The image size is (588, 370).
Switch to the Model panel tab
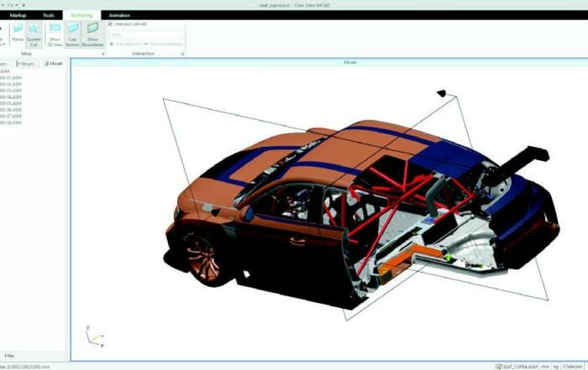pos(53,64)
